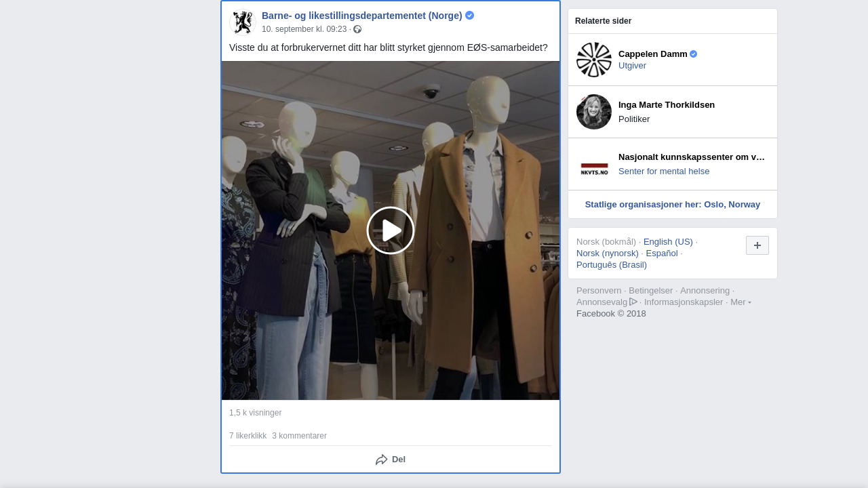Image resolution: width=868 pixels, height=488 pixels.
Task: Click the Facebook © 2018 text
Action: 611,314
